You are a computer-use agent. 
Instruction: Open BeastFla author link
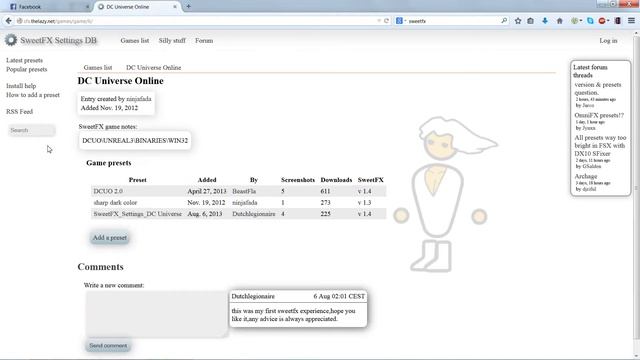(x=244, y=191)
